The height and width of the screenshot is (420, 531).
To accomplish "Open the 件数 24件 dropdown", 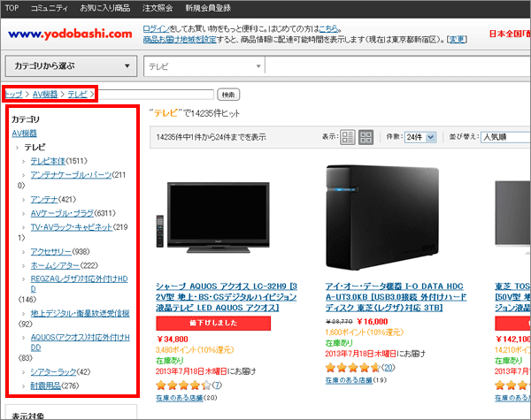I will coord(420,137).
